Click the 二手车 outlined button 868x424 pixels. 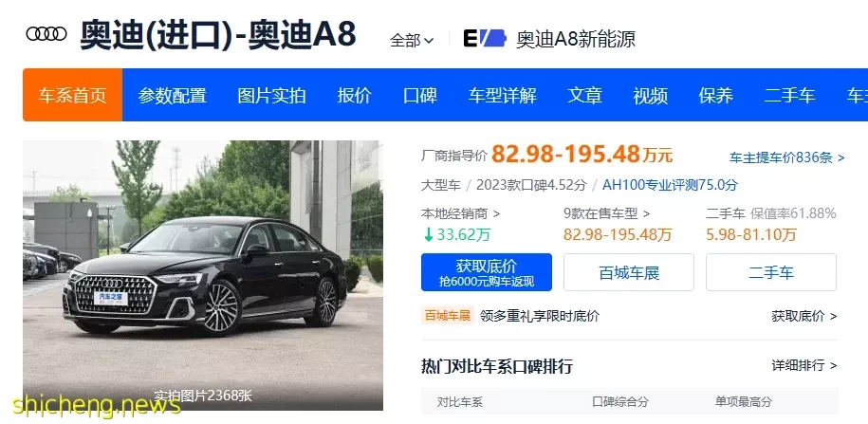pyautogui.click(x=771, y=272)
